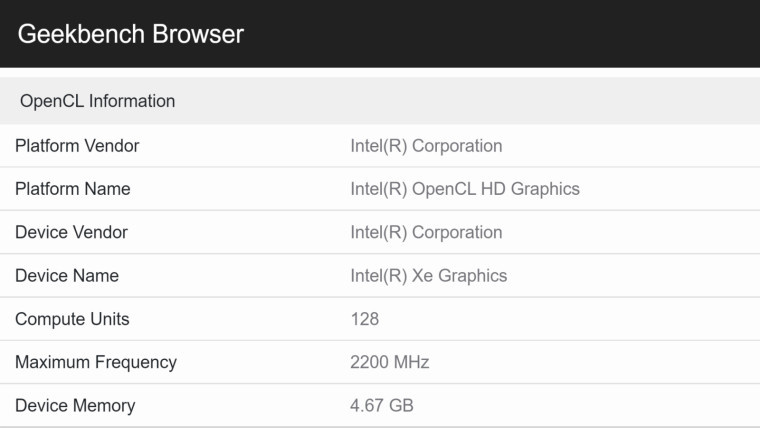760x428 pixels.
Task: Click the Intel(R) Xe Graphics value
Action: [428, 276]
